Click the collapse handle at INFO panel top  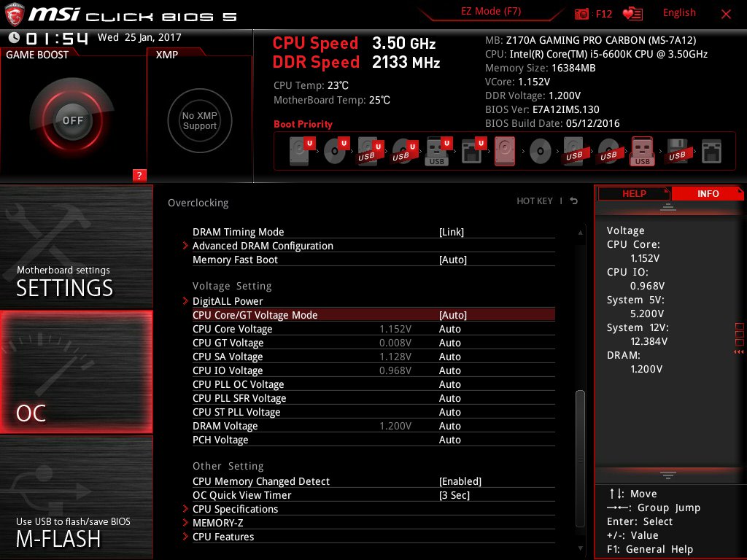668,207
